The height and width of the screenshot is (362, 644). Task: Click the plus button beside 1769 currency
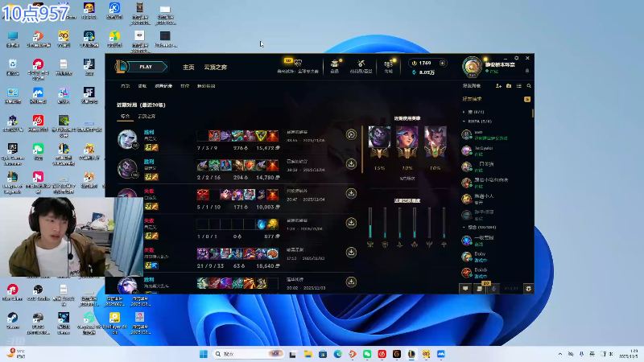point(442,64)
